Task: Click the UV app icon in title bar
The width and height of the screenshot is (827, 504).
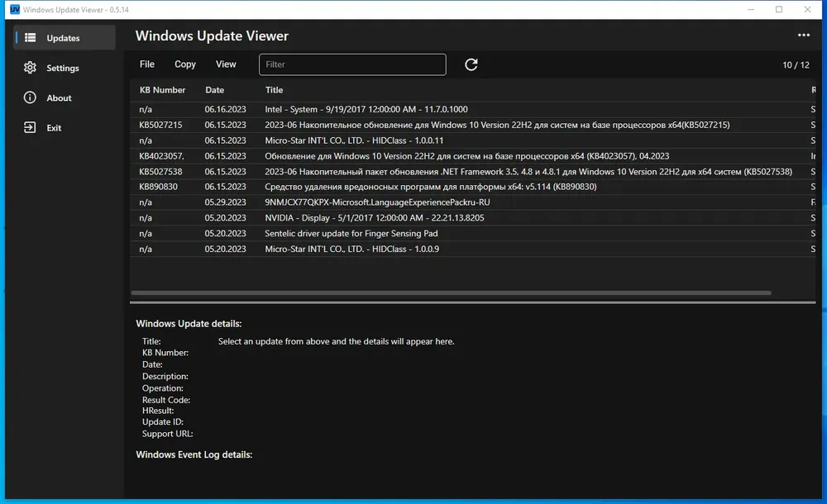Action: point(15,9)
